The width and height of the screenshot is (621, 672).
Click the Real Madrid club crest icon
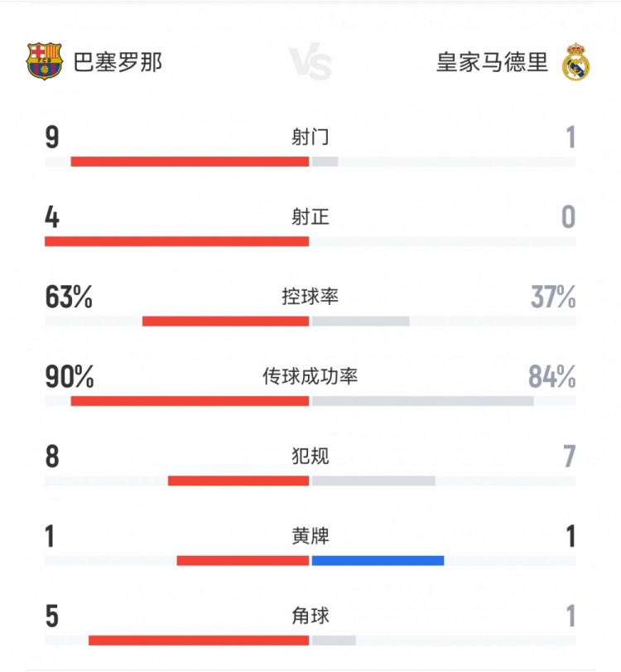coord(575,63)
